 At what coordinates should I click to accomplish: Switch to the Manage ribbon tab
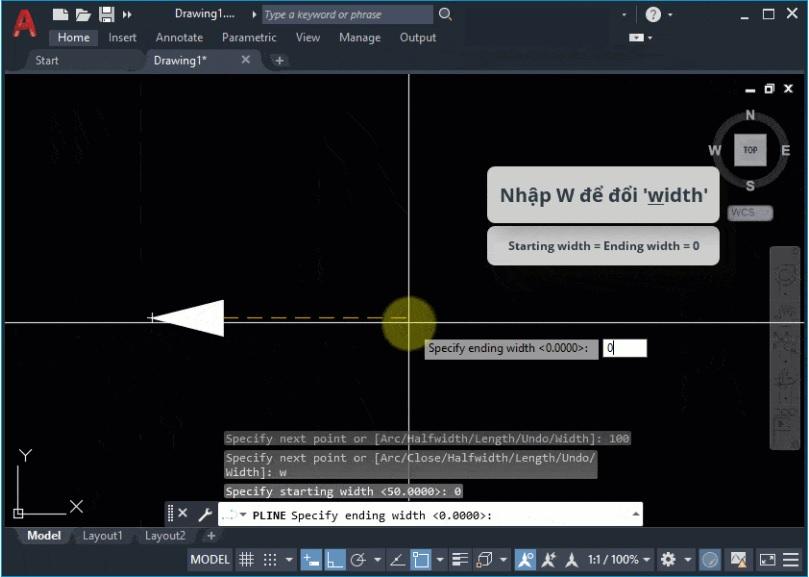click(x=360, y=37)
